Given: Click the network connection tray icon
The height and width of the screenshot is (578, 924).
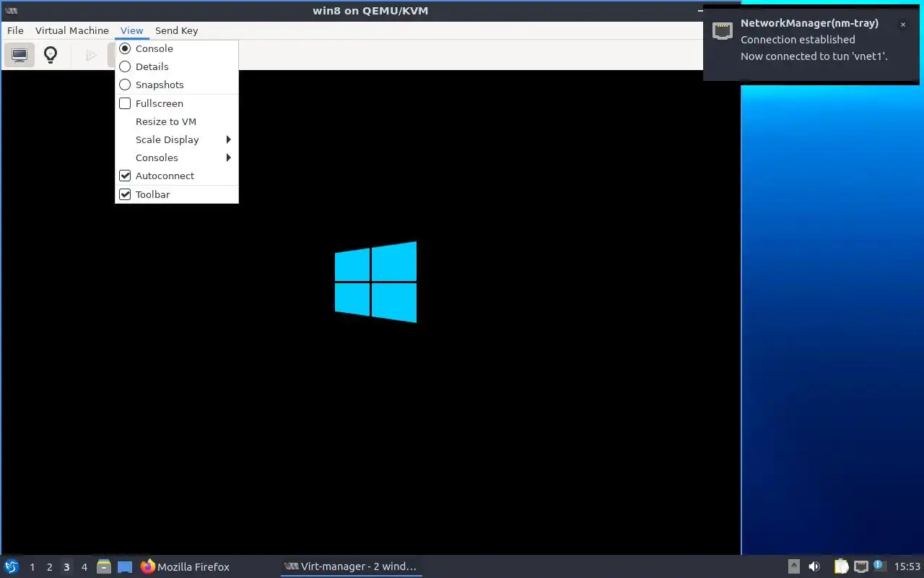Looking at the screenshot, I should pos(861,566).
